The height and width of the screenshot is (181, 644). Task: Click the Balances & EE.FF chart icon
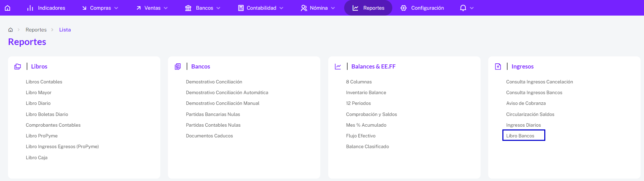coord(338,66)
